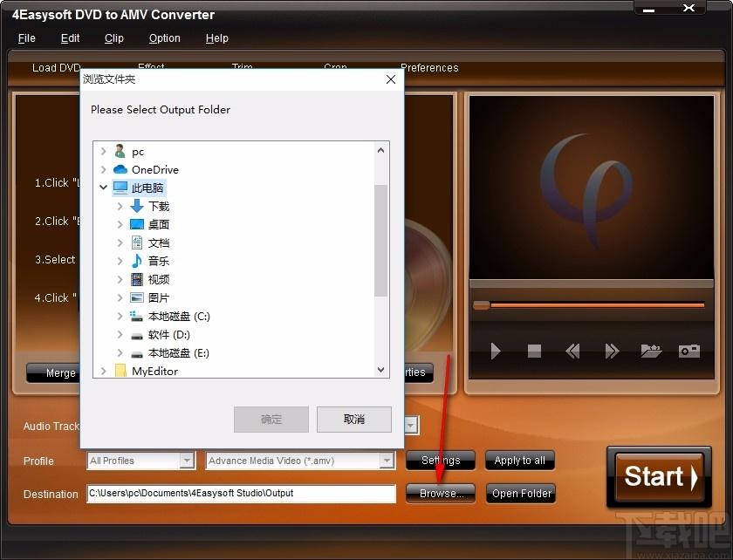This screenshot has width=733, height=560.
Task: Click the Settings button
Action: (441, 461)
